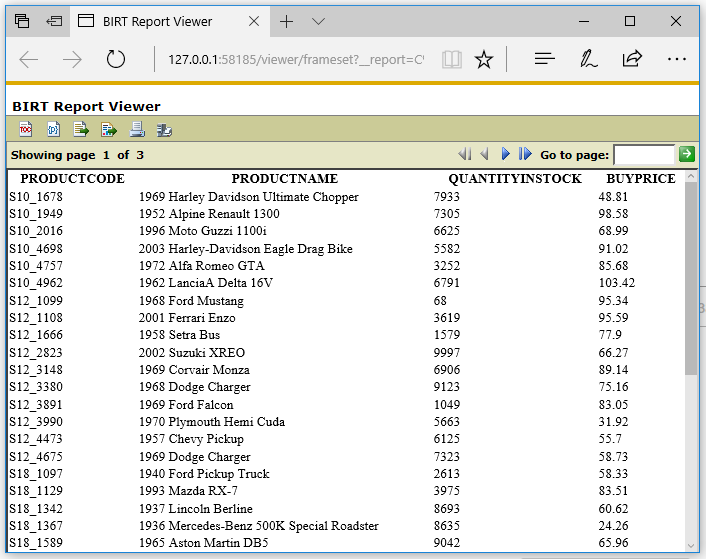Expand the tab preview chevron
706x559 pixels.
click(x=318, y=21)
